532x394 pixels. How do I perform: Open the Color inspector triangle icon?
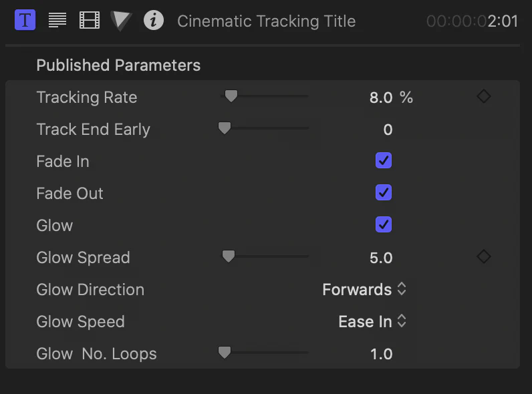coord(121,21)
